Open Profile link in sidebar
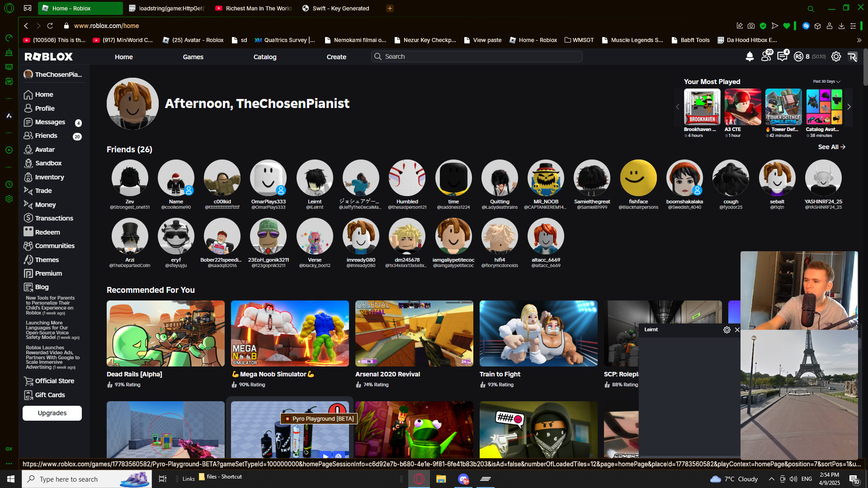Image resolution: width=868 pixels, height=488 pixels. (45, 108)
